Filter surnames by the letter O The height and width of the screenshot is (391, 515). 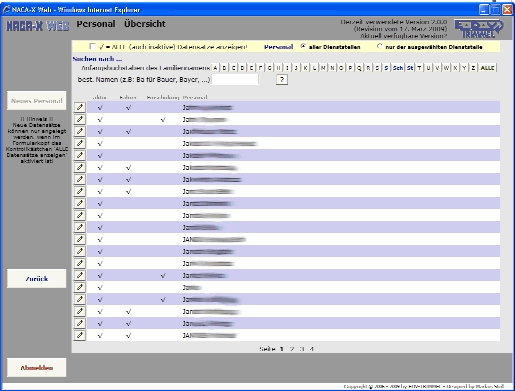click(341, 68)
